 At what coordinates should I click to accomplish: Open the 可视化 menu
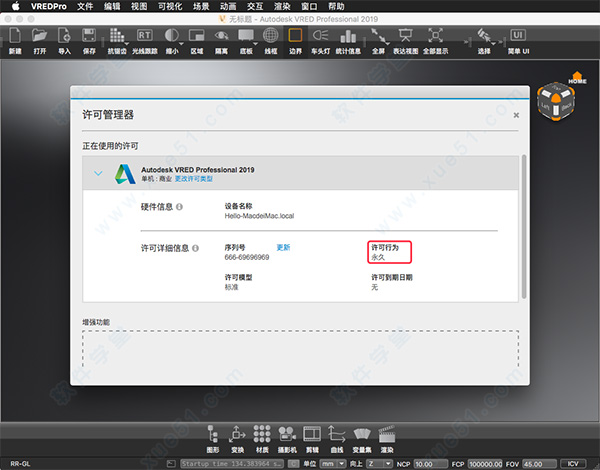(x=170, y=7)
